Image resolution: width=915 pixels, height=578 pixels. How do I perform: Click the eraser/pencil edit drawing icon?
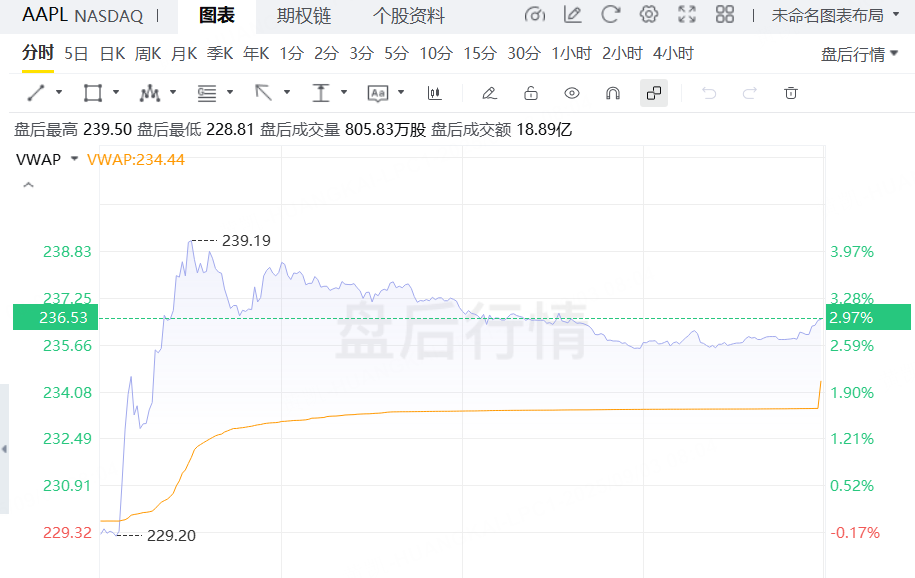489,93
